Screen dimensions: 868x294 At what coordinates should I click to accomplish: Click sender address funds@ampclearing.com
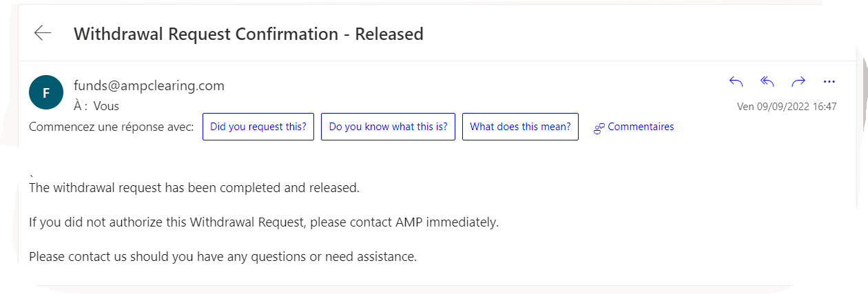pyautogui.click(x=149, y=86)
